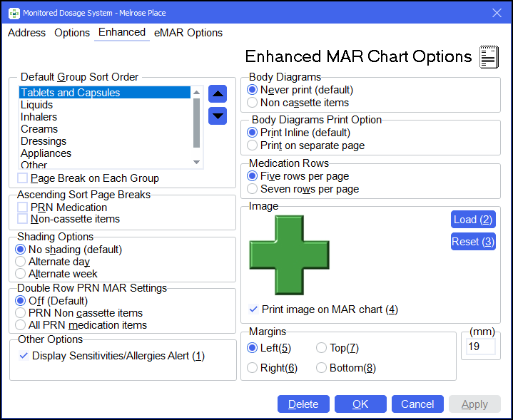Click the OK button
The width and height of the screenshot is (513, 420).
click(x=360, y=404)
